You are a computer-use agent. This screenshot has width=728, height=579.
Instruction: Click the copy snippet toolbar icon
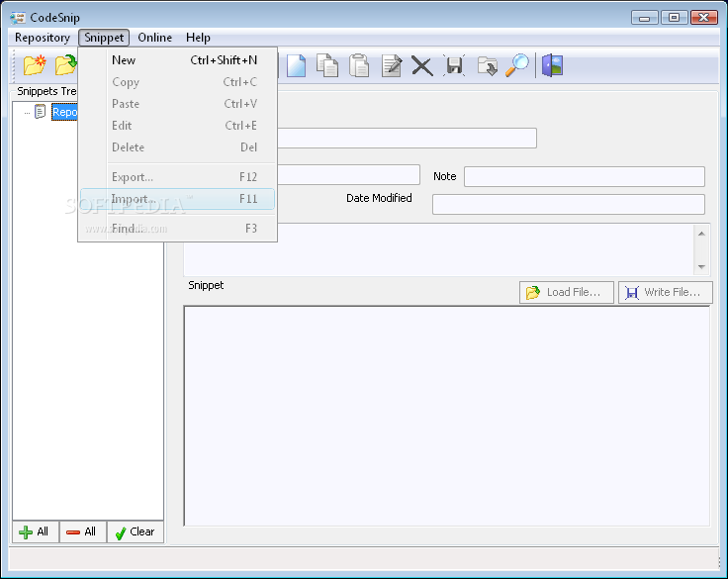click(x=327, y=65)
